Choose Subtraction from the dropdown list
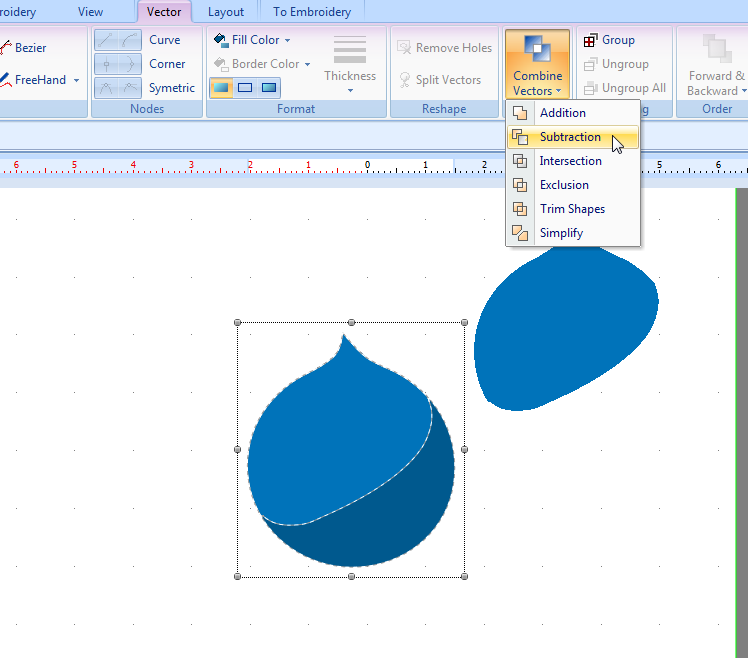The width and height of the screenshot is (748, 658). point(570,137)
